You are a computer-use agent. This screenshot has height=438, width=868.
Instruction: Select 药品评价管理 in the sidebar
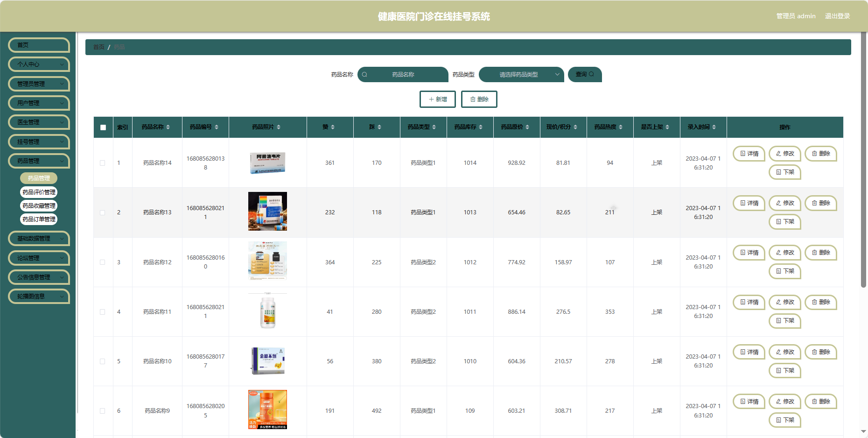click(x=39, y=192)
